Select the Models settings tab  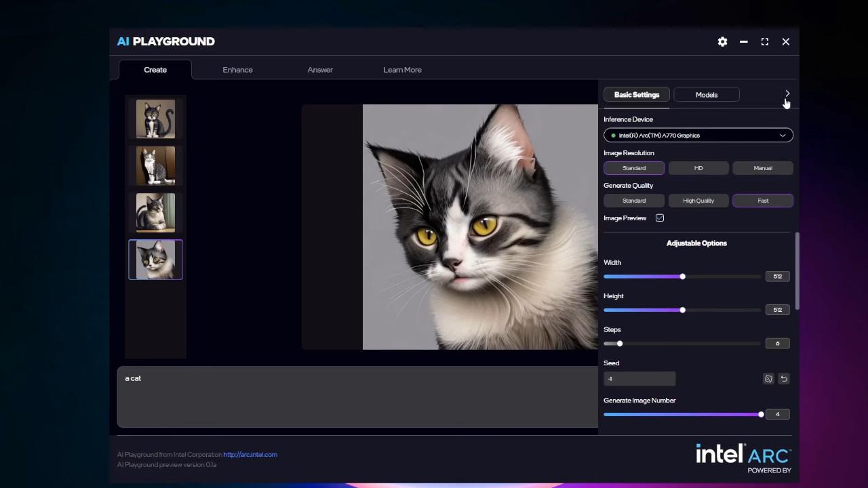pos(707,95)
